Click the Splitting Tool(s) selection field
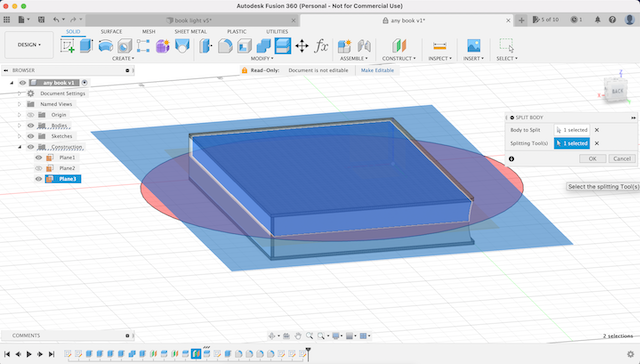Viewport: 640px width, 364px height. pos(572,143)
